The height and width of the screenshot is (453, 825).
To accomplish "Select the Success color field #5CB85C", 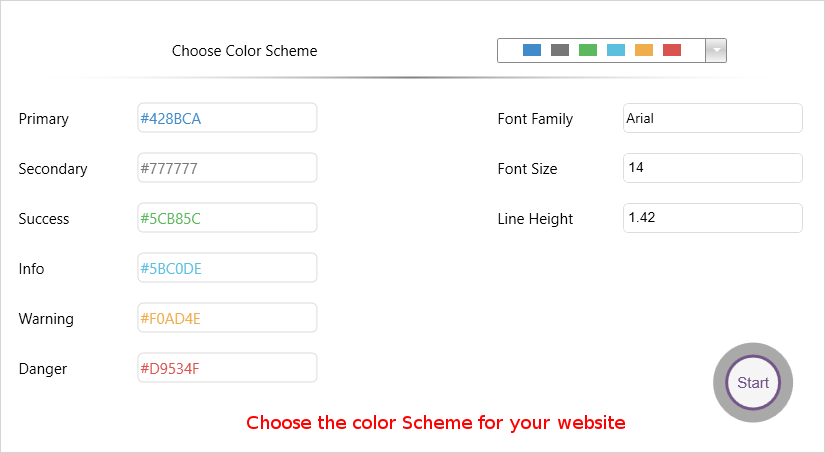I will (x=227, y=218).
